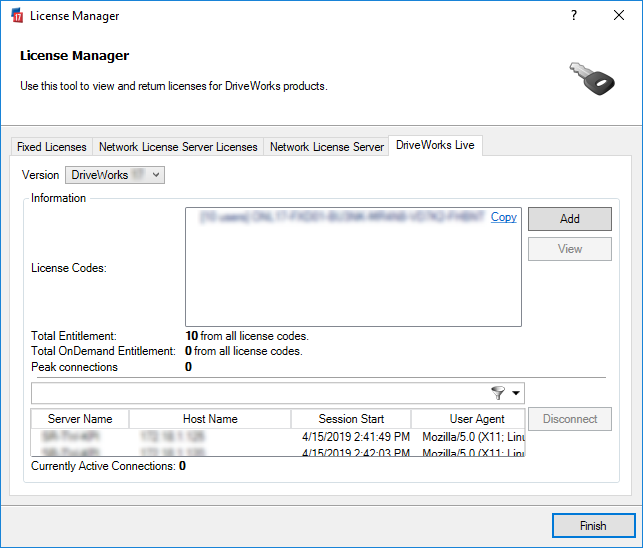Close the License Manager window
The image size is (643, 548).
tap(619, 16)
